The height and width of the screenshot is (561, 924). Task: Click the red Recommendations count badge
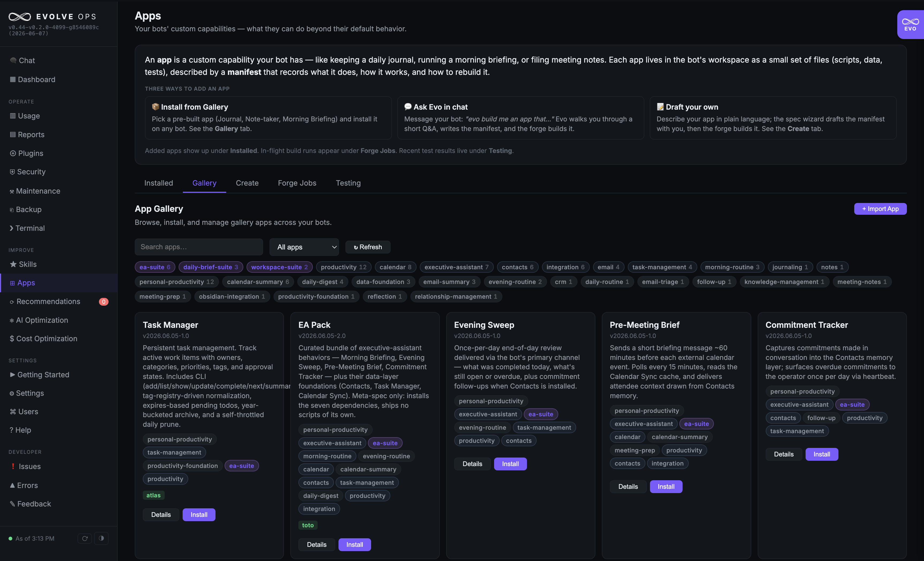coord(104,302)
